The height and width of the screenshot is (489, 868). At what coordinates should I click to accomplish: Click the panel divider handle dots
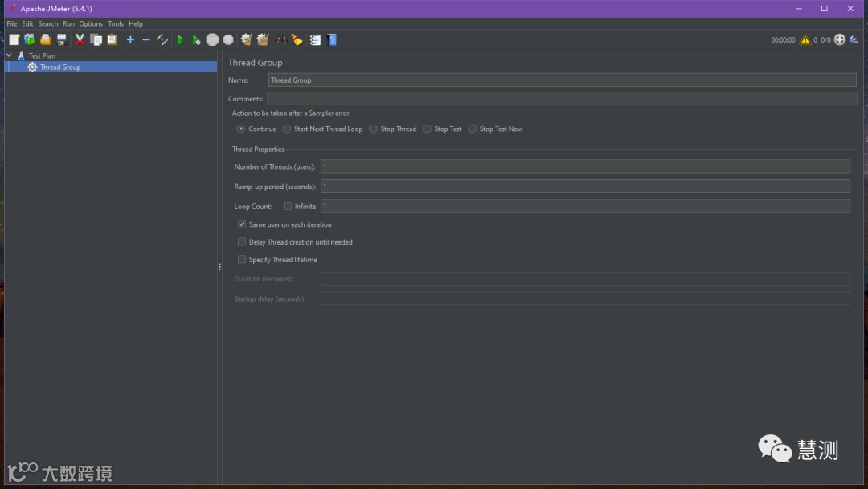pyautogui.click(x=219, y=267)
